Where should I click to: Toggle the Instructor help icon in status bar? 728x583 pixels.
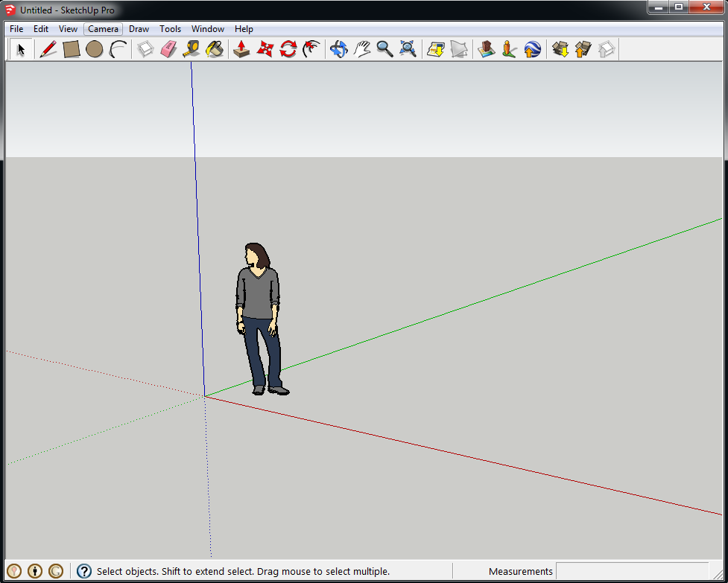pos(84,571)
